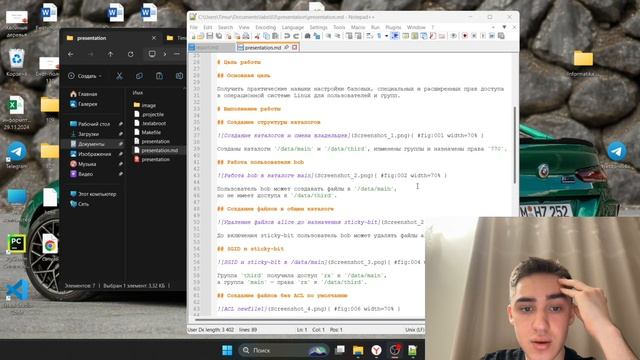
Task: Cut selection with Notepad++ scissors icon
Action: pyautogui.click(x=257, y=36)
